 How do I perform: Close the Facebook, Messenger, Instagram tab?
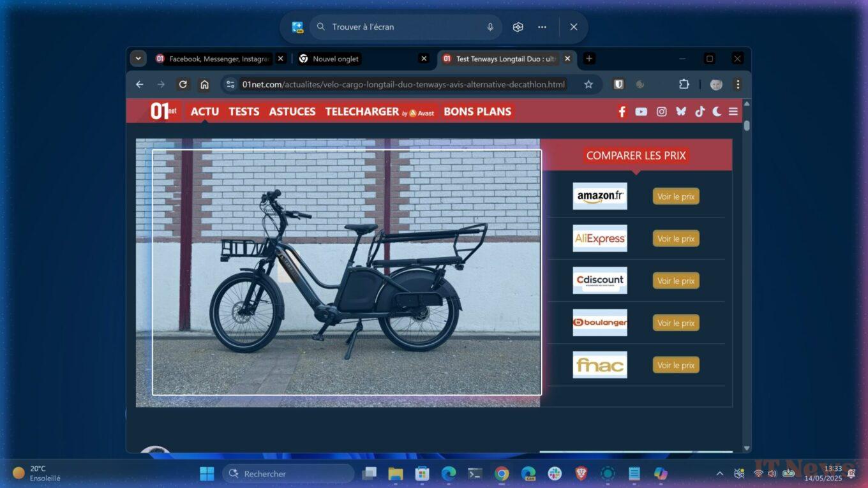pyautogui.click(x=281, y=59)
